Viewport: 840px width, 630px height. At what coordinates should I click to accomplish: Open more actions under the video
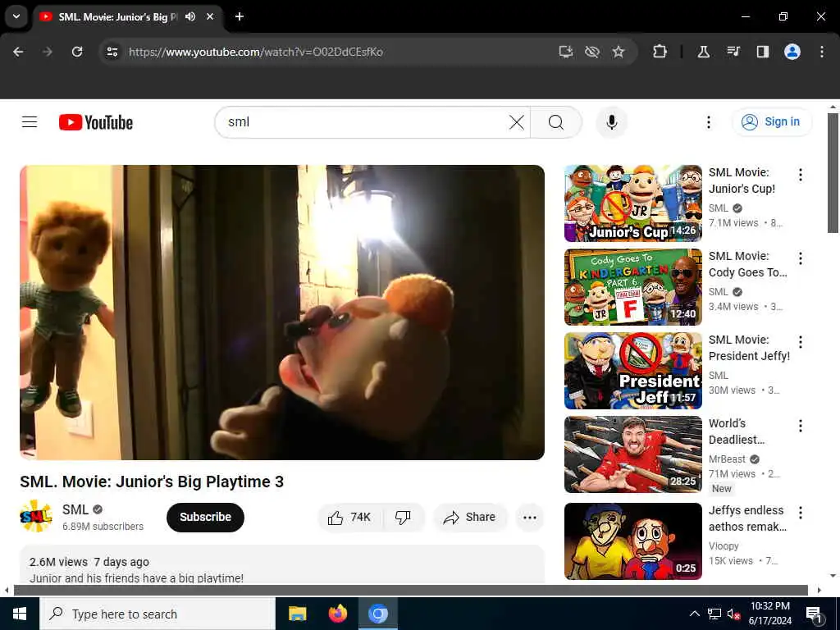coord(530,517)
